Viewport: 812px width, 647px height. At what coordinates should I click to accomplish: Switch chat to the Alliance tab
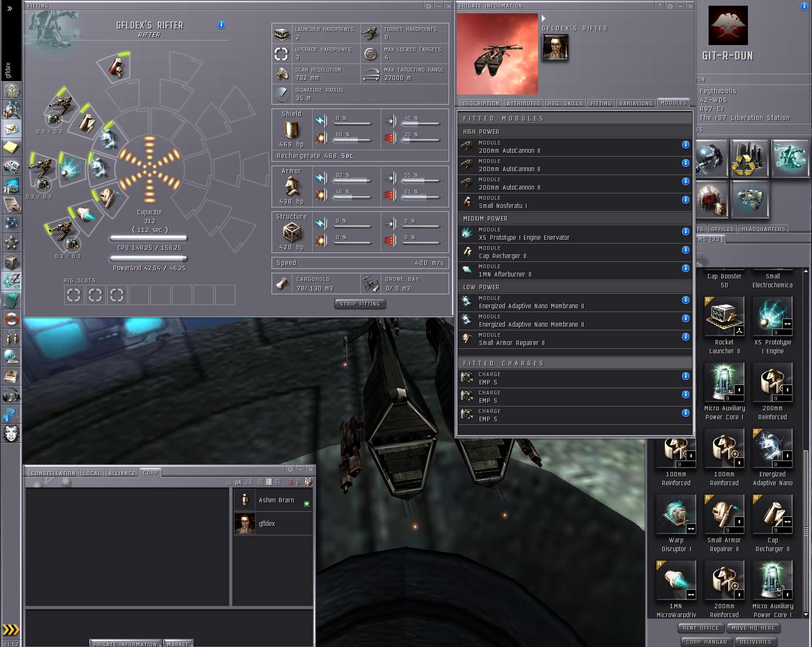click(122, 473)
